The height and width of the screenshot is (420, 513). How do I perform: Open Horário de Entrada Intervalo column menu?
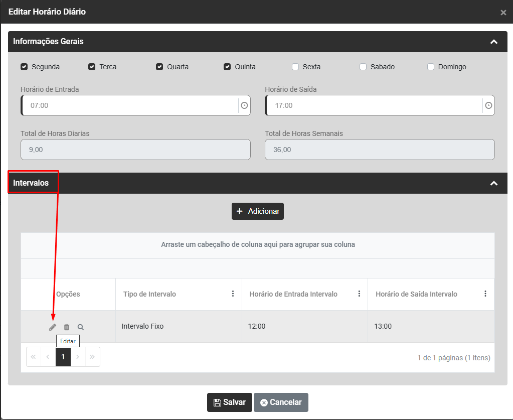coord(359,294)
